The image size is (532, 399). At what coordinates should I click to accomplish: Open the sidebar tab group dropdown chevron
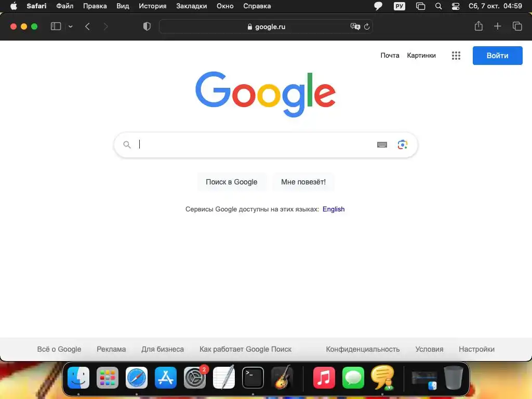(70, 26)
